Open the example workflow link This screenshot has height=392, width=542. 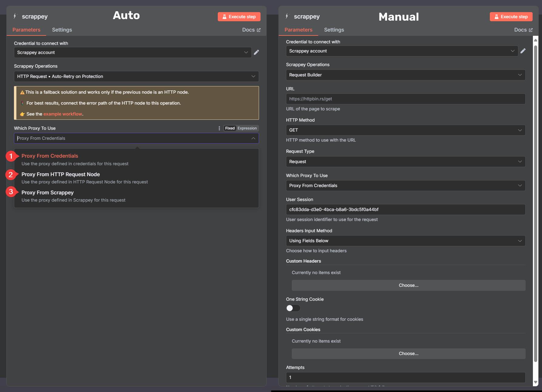click(63, 114)
